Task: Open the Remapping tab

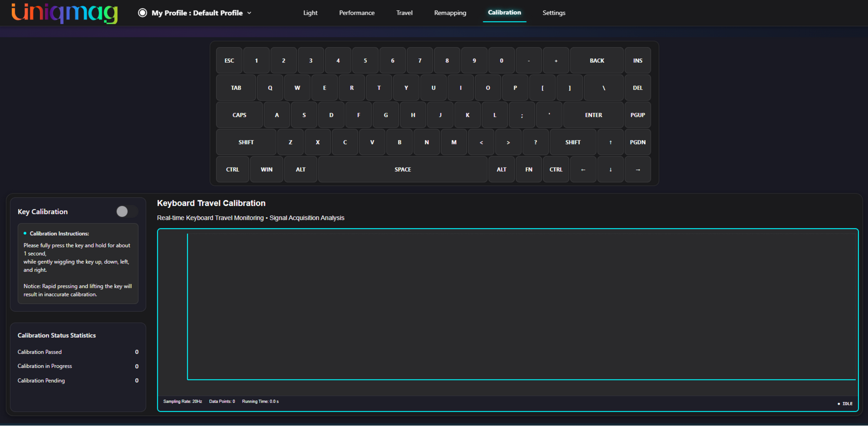Action: (x=450, y=13)
